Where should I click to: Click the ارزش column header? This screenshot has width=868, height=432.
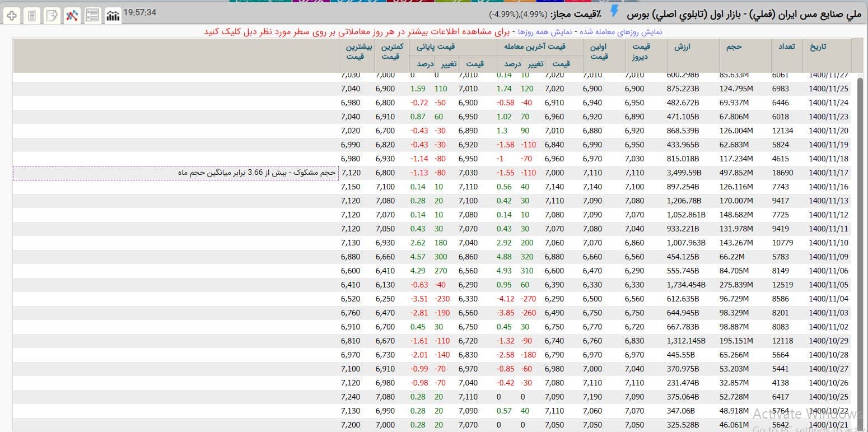pyautogui.click(x=682, y=47)
